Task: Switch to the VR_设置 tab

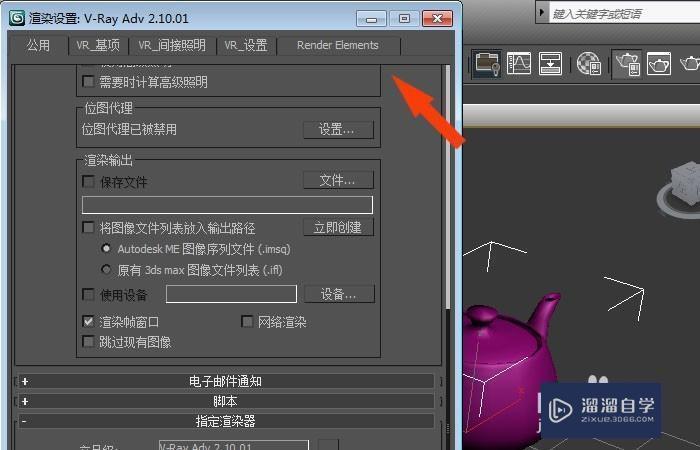Action: coord(246,46)
